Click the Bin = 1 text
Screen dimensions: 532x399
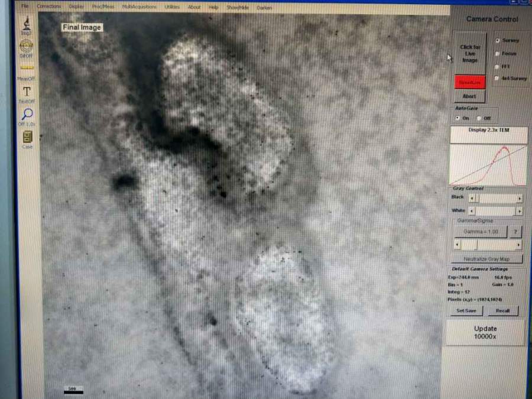455,284
